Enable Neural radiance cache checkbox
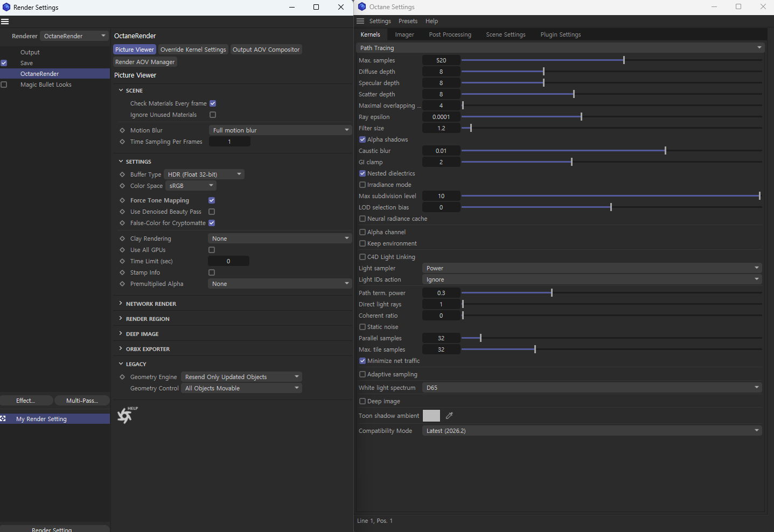 coord(362,219)
